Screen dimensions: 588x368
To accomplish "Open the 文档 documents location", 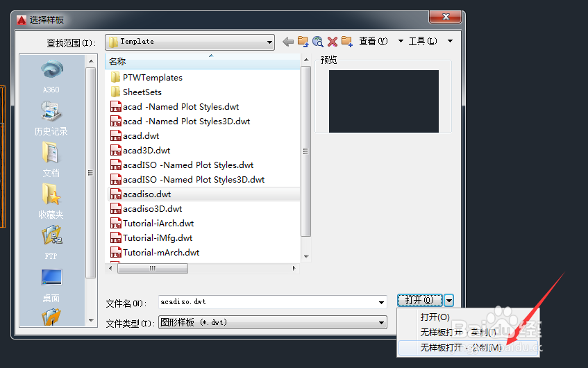I will point(51,160).
